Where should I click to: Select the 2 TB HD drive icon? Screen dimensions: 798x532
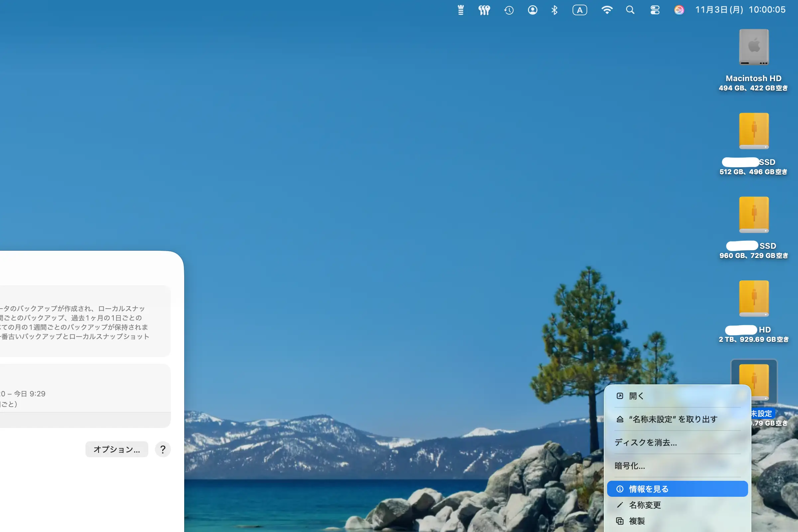[753, 299]
